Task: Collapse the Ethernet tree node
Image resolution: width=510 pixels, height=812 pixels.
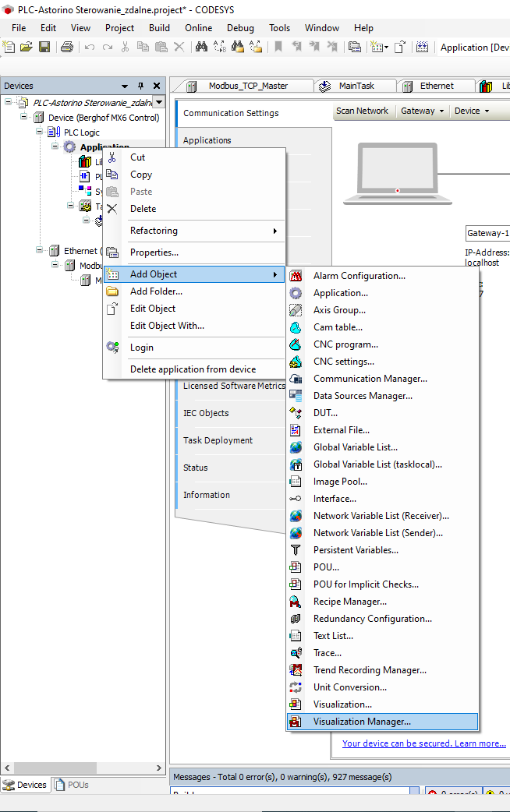Action: (x=40, y=249)
